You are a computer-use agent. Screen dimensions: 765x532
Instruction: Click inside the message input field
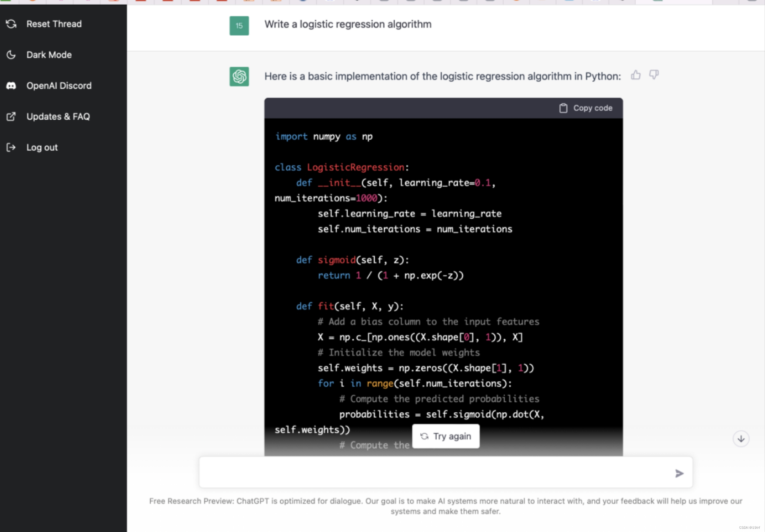tap(446, 472)
